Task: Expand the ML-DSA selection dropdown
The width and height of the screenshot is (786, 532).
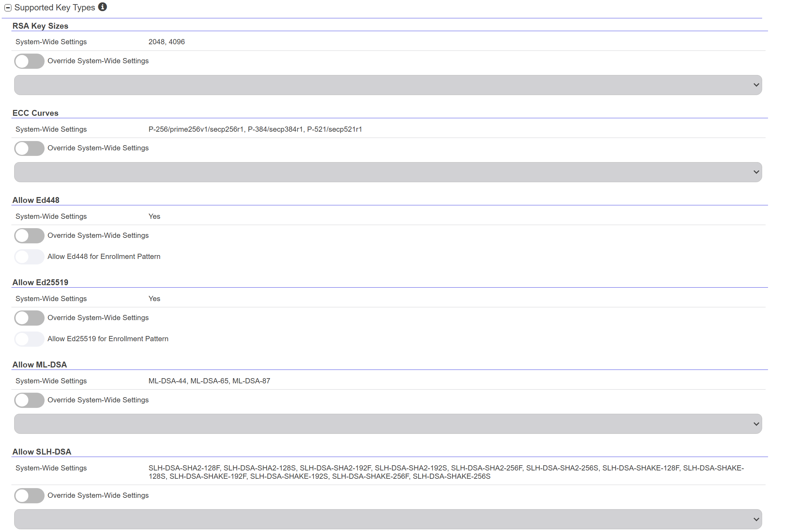Action: [388, 424]
